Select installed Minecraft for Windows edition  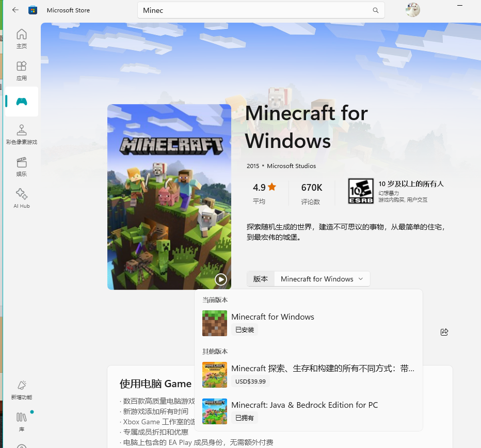[309, 323]
